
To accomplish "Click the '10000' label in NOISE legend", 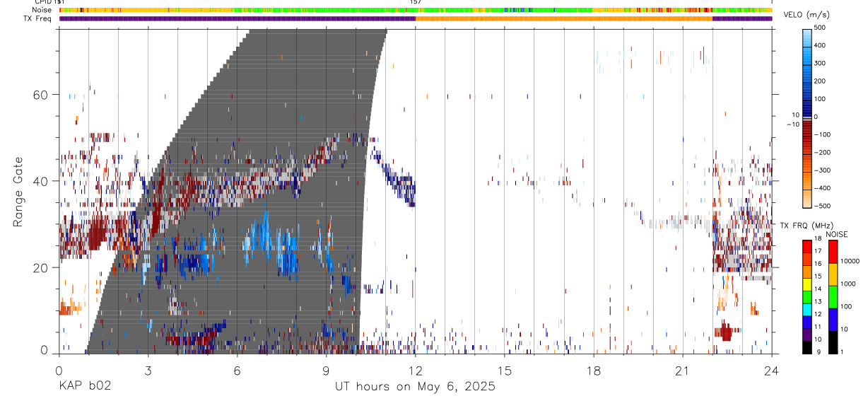I will 851,261.
